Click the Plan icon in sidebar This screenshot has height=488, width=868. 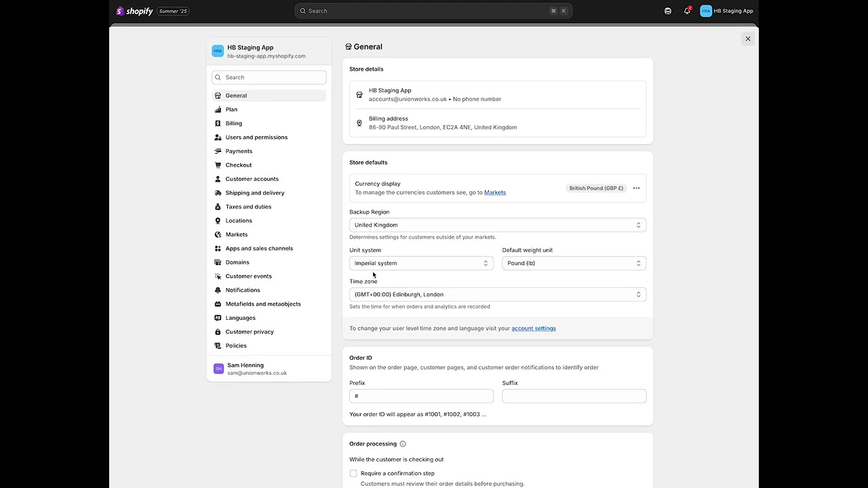coord(218,110)
